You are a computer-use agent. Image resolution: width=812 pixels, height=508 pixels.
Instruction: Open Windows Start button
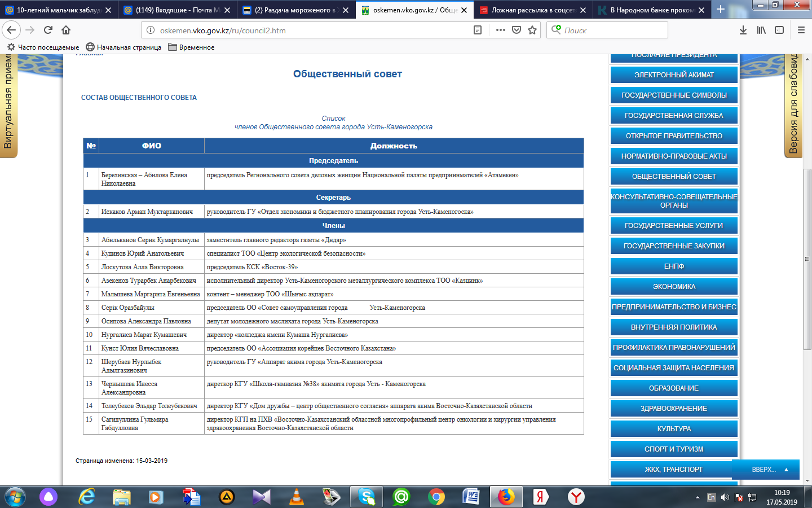(x=15, y=497)
